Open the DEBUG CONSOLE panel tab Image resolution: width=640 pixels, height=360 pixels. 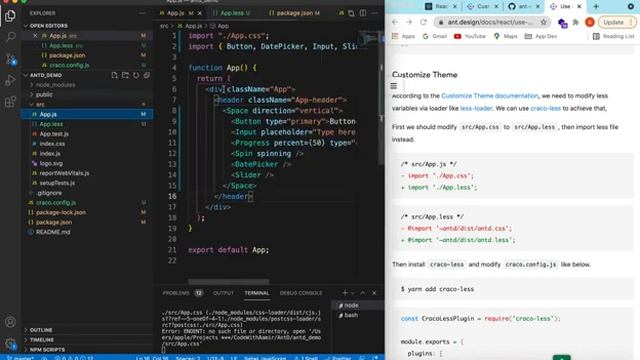click(301, 293)
